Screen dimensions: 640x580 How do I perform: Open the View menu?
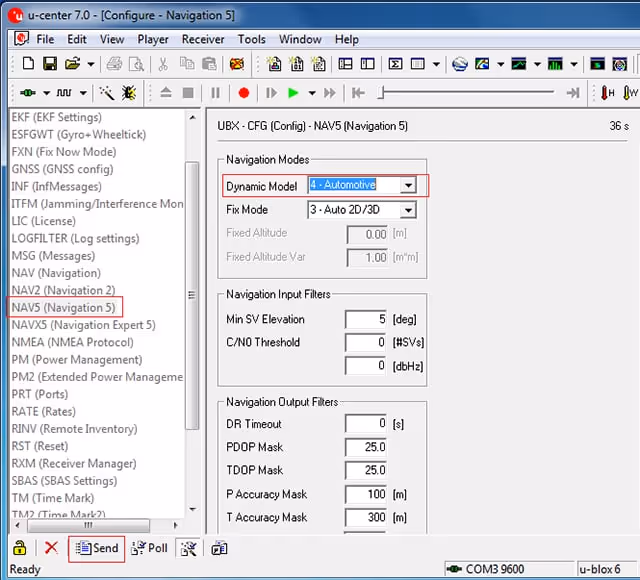click(x=112, y=39)
